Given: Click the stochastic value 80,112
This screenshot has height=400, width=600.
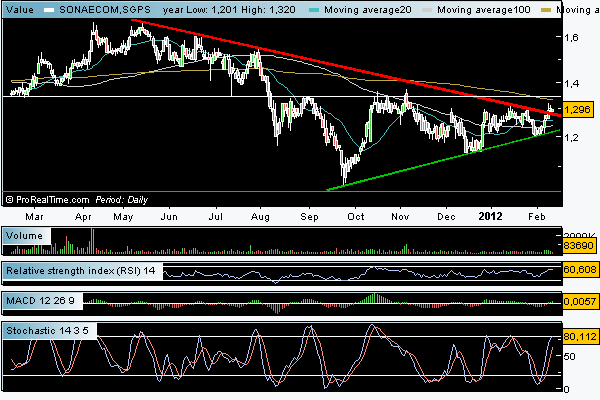Looking at the screenshot, I should 579,337.
